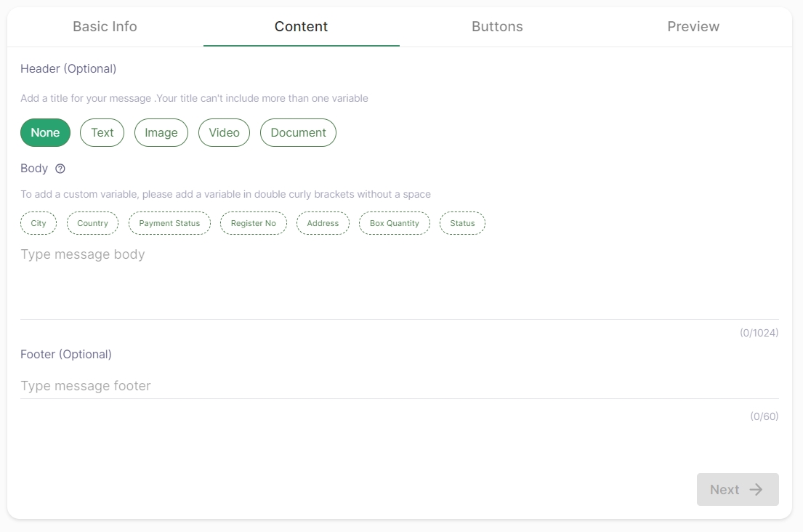This screenshot has width=803, height=532.
Task: Choose Text as header type
Action: pyautogui.click(x=102, y=133)
